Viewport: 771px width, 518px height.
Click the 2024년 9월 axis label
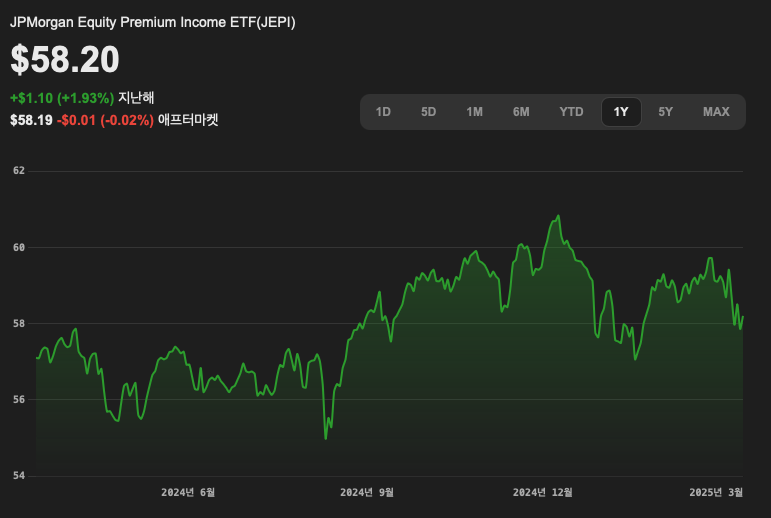(367, 492)
